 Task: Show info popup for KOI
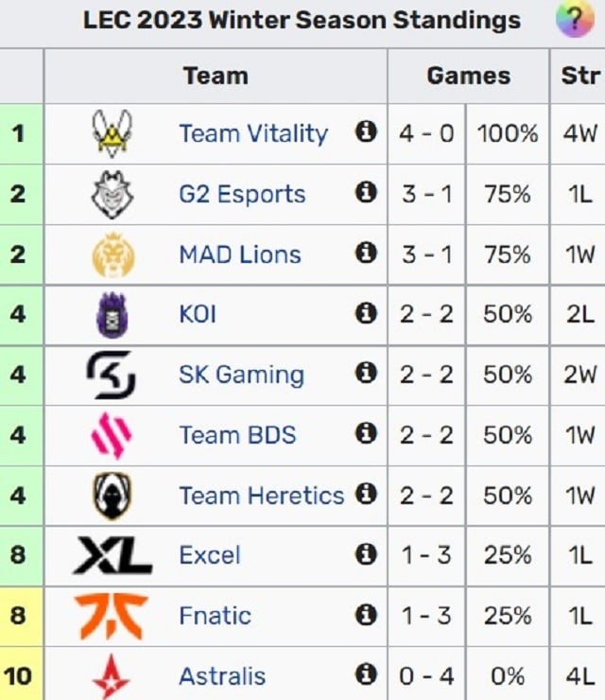(366, 313)
